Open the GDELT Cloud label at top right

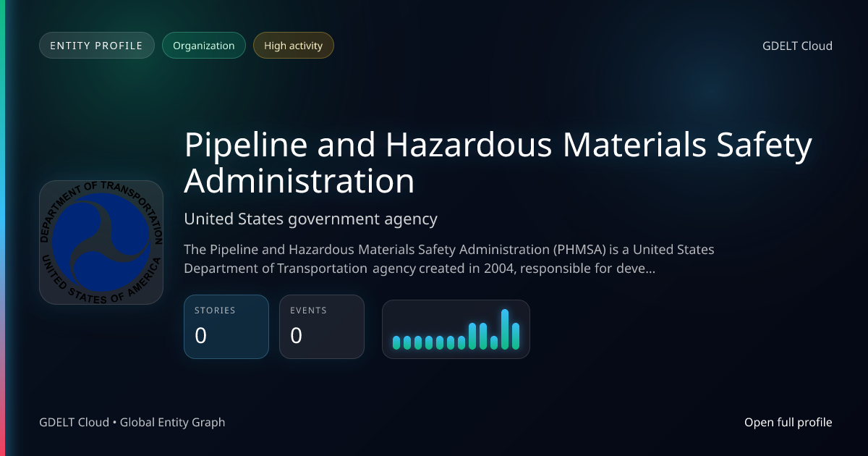(x=797, y=46)
